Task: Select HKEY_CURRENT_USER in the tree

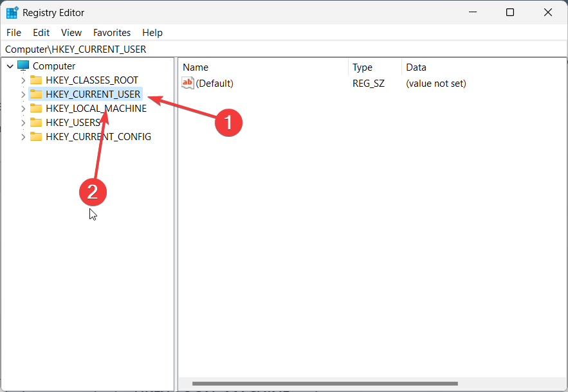Action: click(93, 94)
